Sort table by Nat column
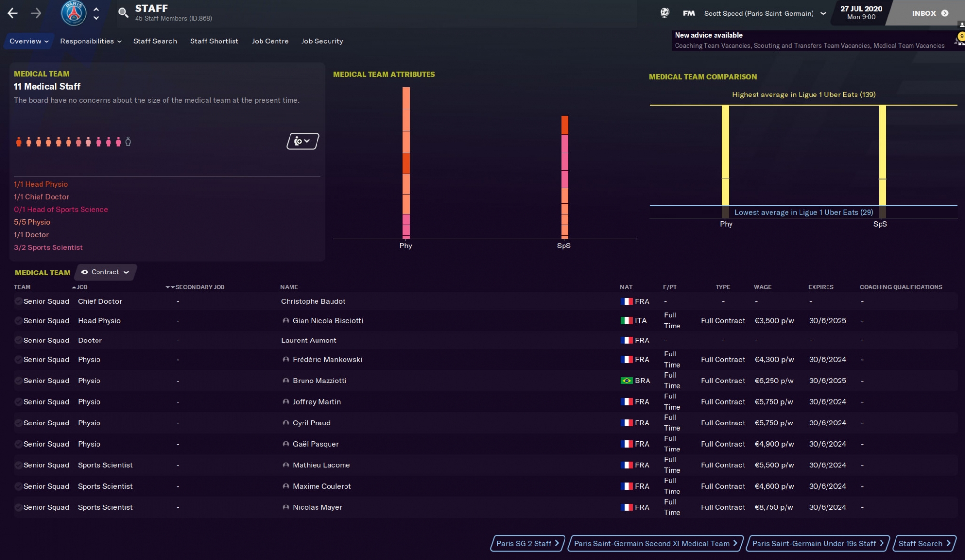965x560 pixels. click(626, 287)
